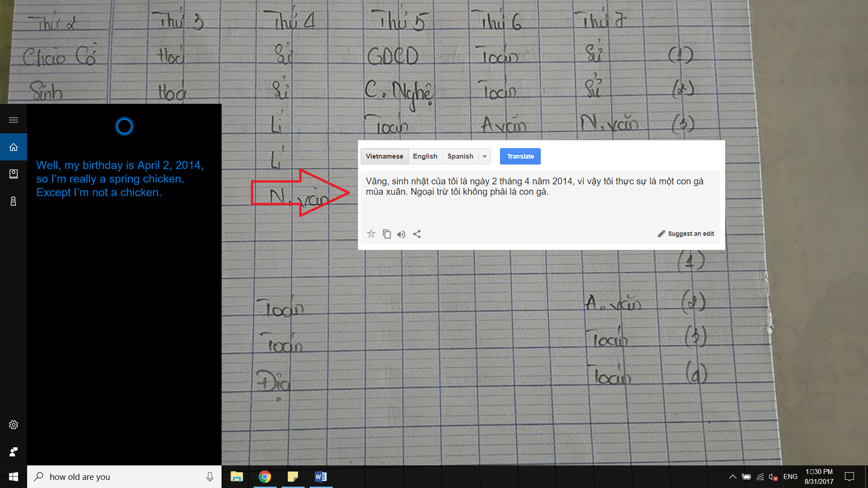868x488 pixels.
Task: Open File Explorer from taskbar
Action: point(236,476)
